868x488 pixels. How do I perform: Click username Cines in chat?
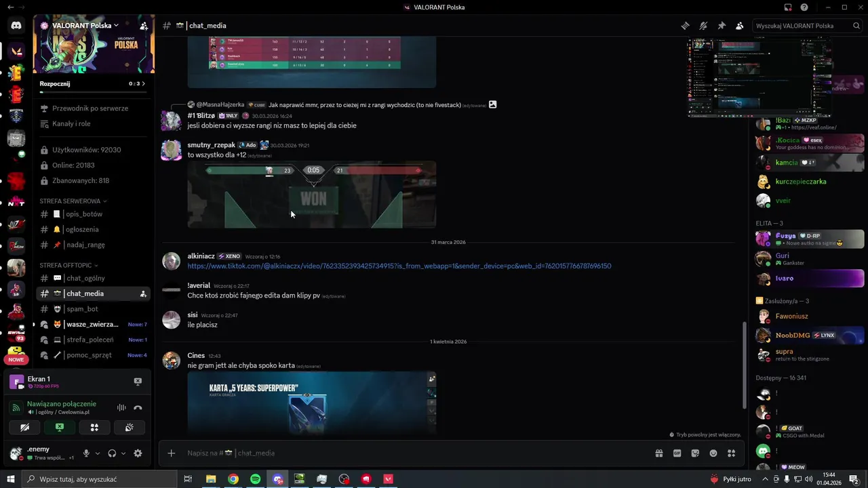[196, 355]
